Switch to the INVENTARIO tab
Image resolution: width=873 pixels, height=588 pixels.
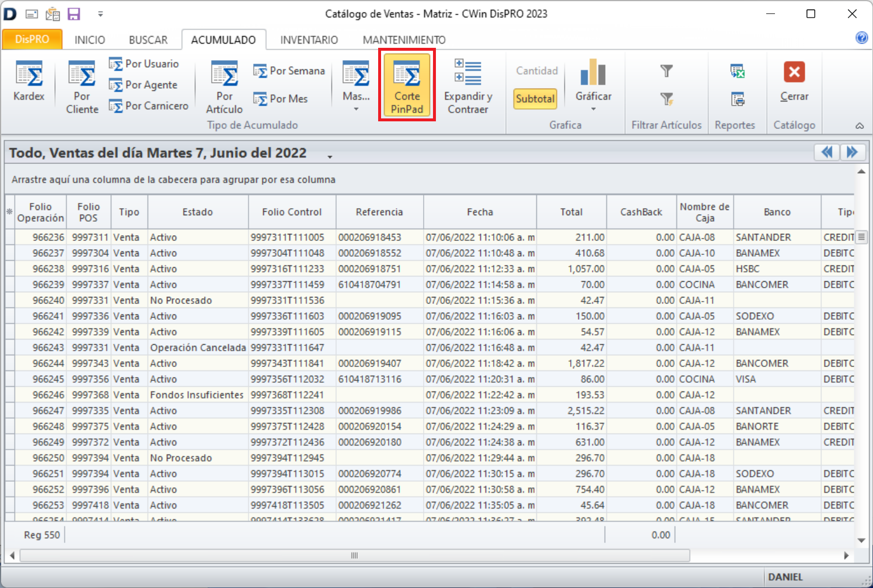tap(309, 40)
